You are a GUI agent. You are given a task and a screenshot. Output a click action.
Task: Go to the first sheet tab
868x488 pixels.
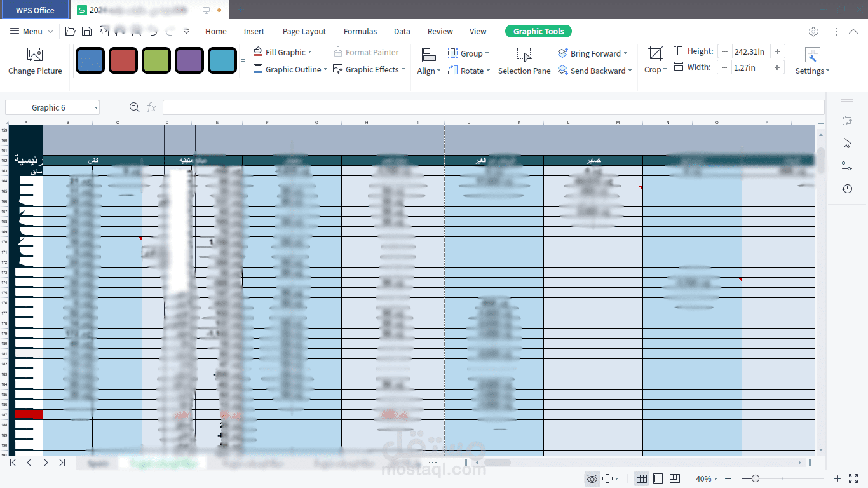(13, 463)
